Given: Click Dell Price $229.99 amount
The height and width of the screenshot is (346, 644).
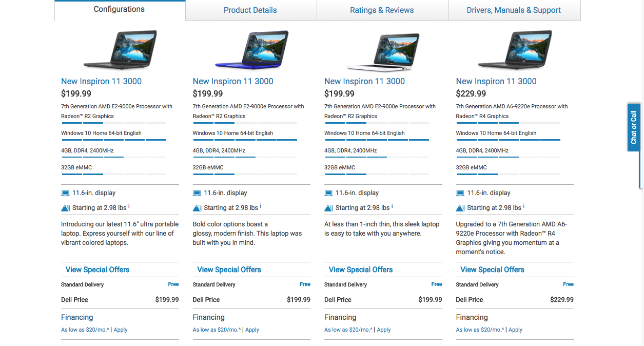Looking at the screenshot, I should [x=562, y=300].
